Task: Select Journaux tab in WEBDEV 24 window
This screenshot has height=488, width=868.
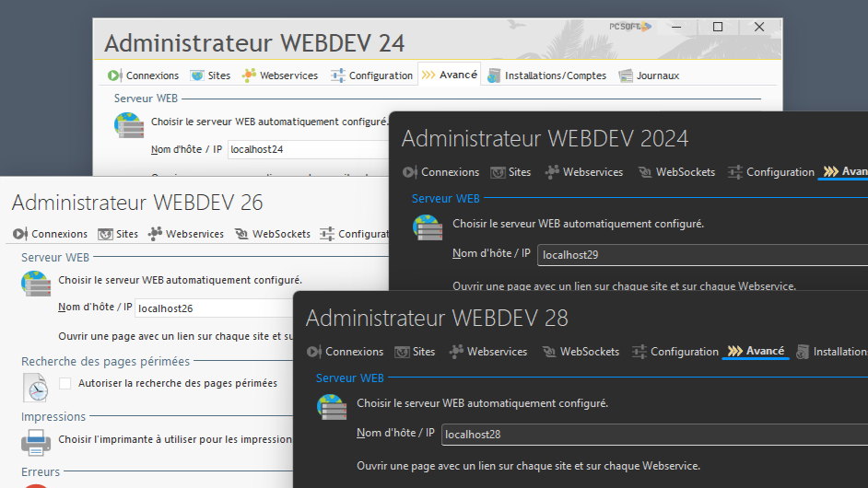Action: pyautogui.click(x=649, y=76)
